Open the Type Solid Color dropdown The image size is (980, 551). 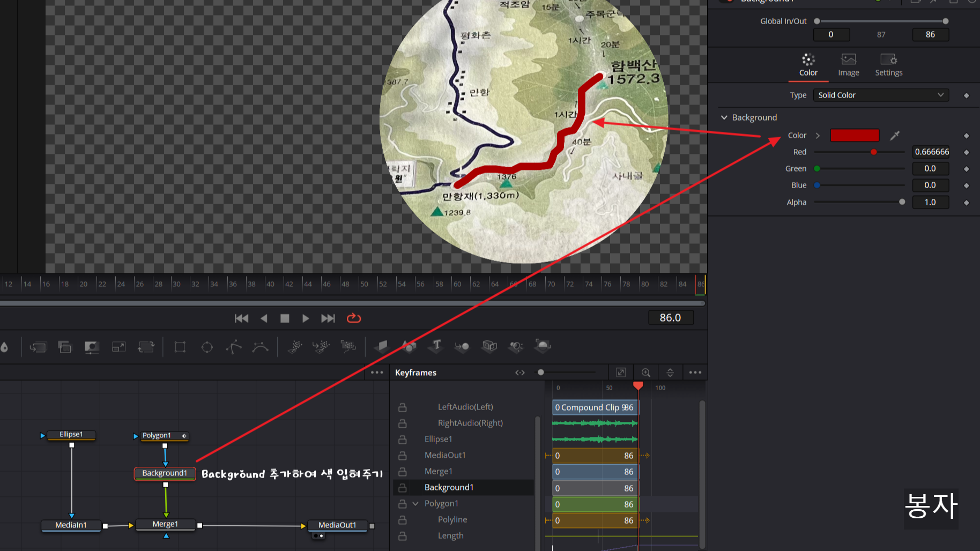(x=881, y=95)
